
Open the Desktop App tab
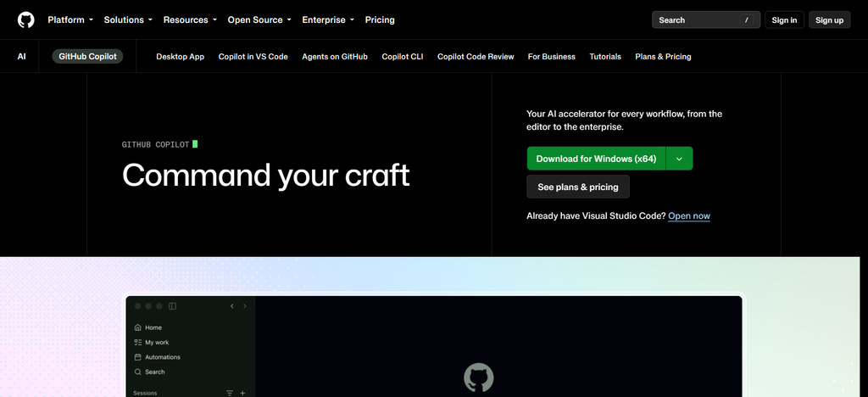pyautogui.click(x=180, y=57)
